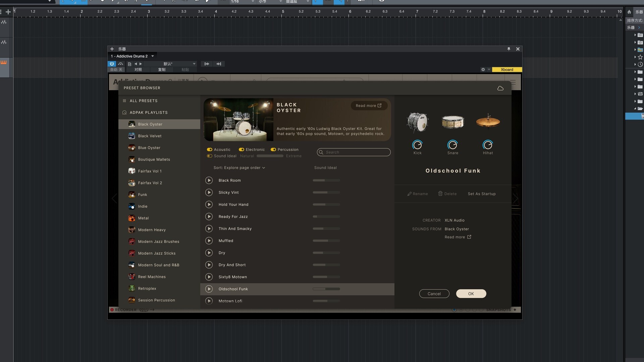Open the Sort: Explore page order dropdown
The image size is (644, 362).
click(x=239, y=168)
